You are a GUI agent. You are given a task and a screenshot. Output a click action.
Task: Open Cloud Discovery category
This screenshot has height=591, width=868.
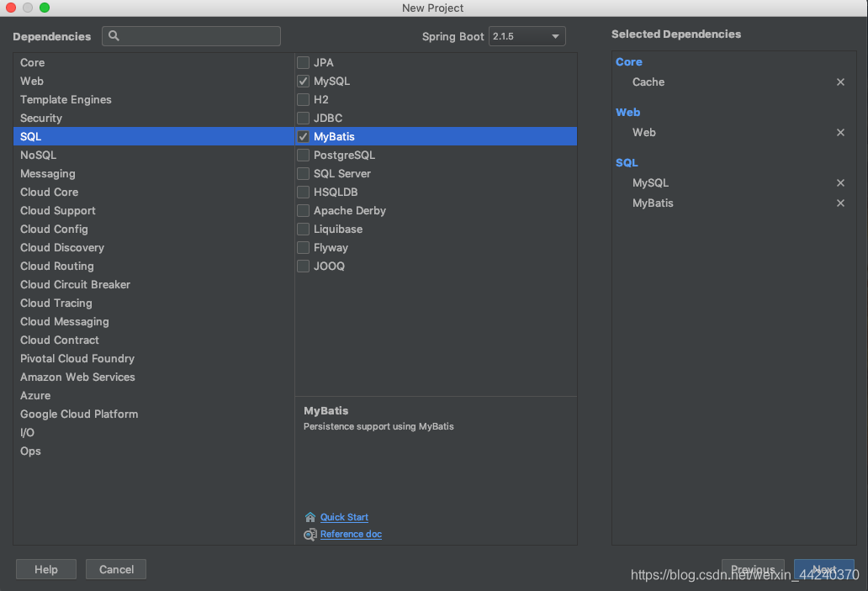[154, 247]
